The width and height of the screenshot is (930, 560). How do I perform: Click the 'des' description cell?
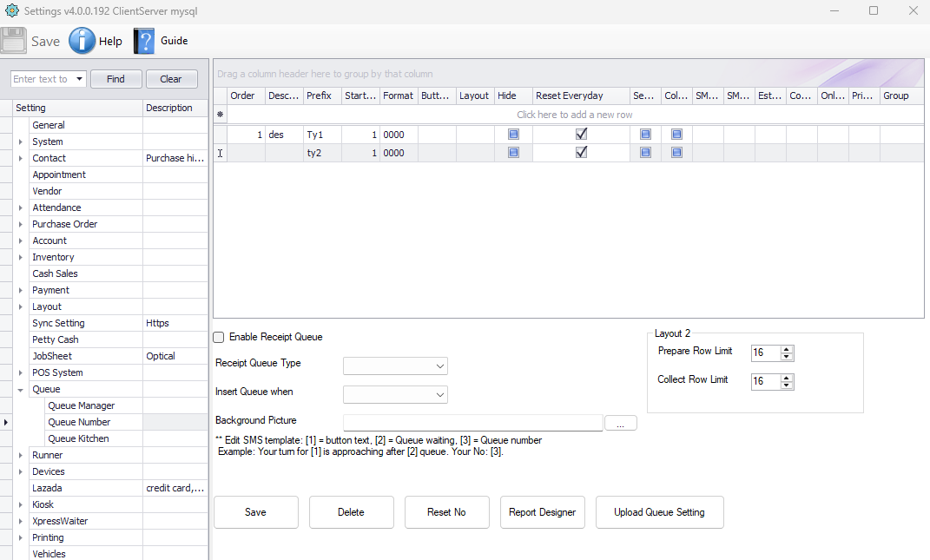284,135
